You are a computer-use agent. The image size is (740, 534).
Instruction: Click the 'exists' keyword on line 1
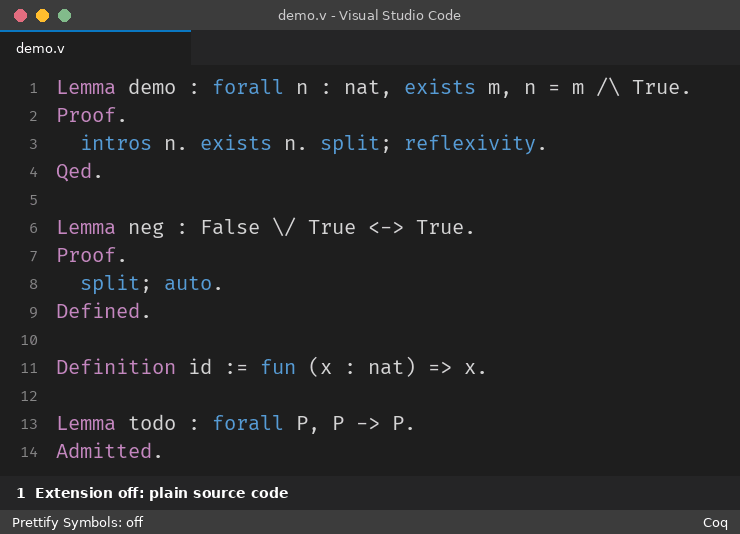coord(440,88)
